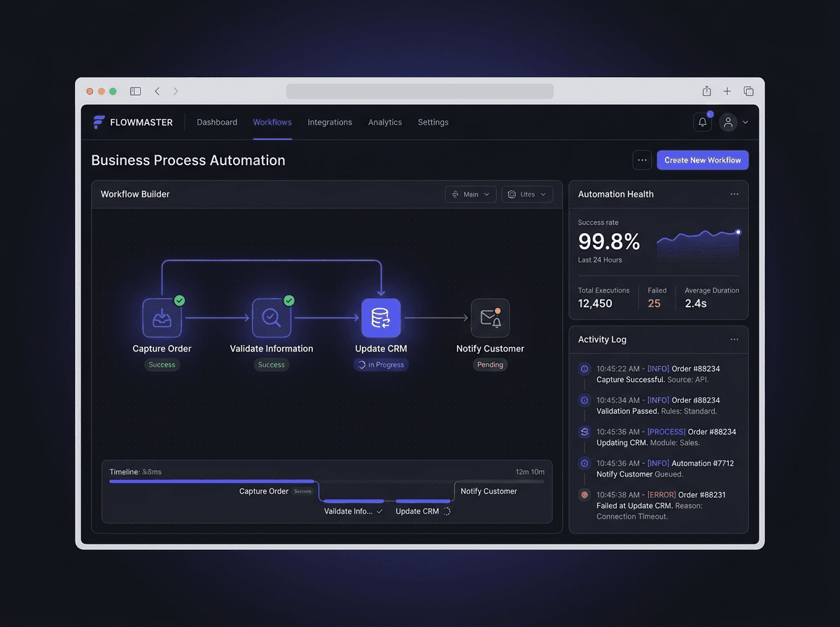Show the browser tab overview
This screenshot has height=627, width=840.
click(x=748, y=91)
